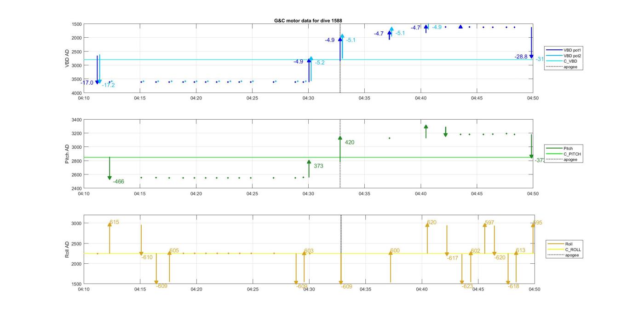Screen dimensions: 644x319
Task: Click the "3500" tick on the VBD axis
Action: pyautogui.click(x=76, y=79)
